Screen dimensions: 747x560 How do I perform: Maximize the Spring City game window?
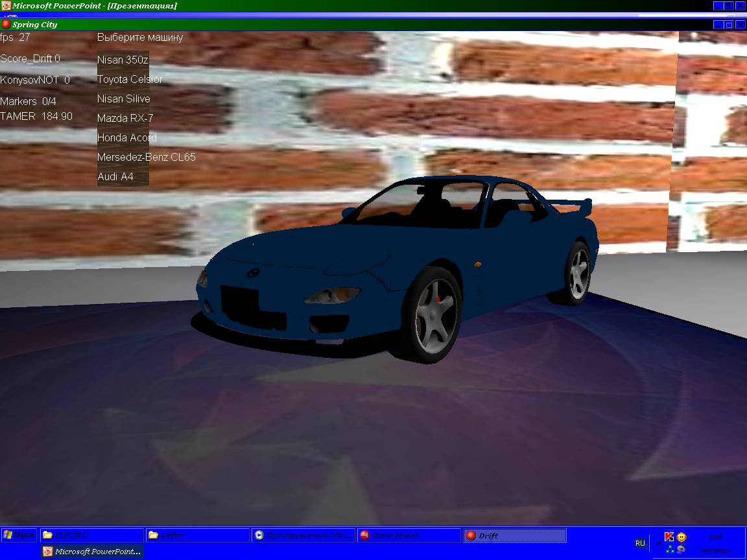(x=729, y=24)
